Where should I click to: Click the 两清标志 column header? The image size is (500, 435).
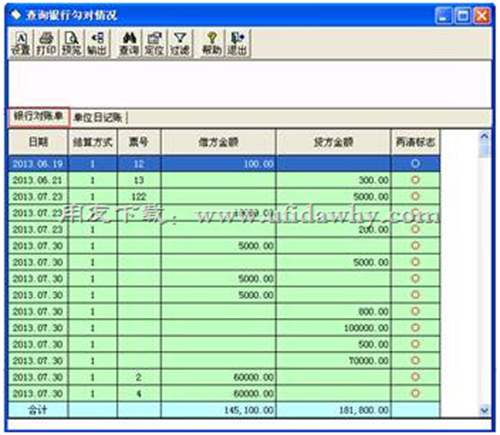[415, 142]
